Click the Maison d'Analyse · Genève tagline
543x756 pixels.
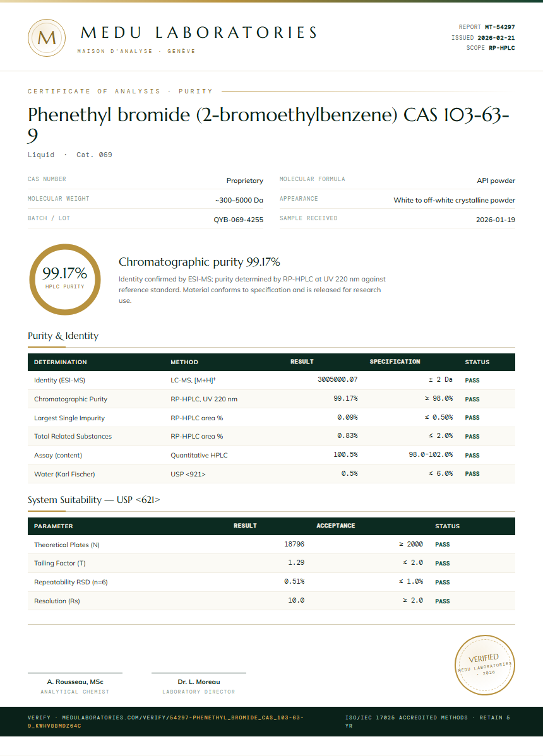click(136, 51)
